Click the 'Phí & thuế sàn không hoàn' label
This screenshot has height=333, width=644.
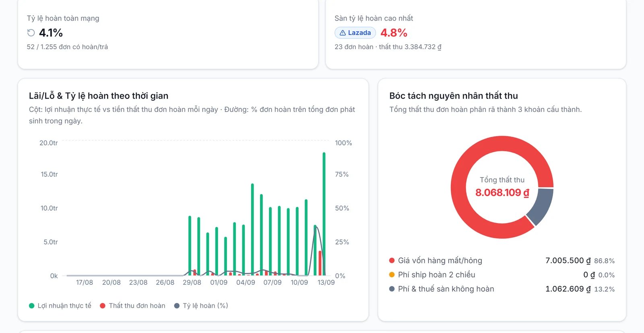click(x=446, y=289)
